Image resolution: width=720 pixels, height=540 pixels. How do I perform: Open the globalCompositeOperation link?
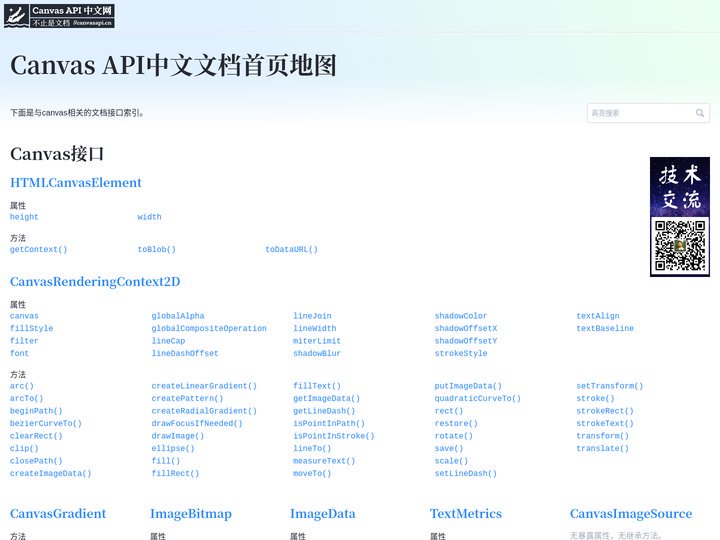pyautogui.click(x=209, y=328)
